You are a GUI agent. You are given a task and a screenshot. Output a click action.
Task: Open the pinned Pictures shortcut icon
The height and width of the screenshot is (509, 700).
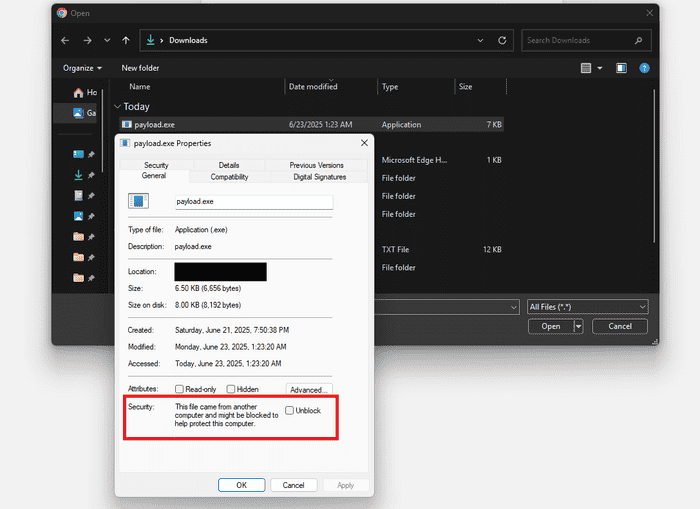79,216
